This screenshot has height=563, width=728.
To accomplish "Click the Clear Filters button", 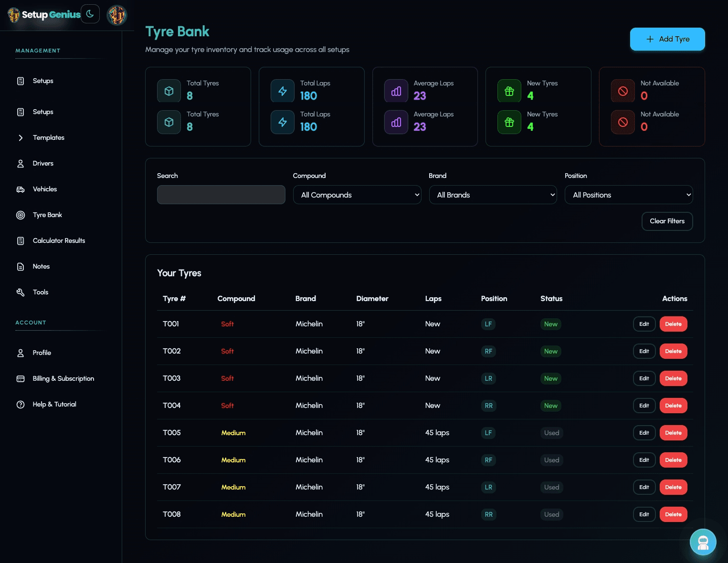I will (667, 221).
